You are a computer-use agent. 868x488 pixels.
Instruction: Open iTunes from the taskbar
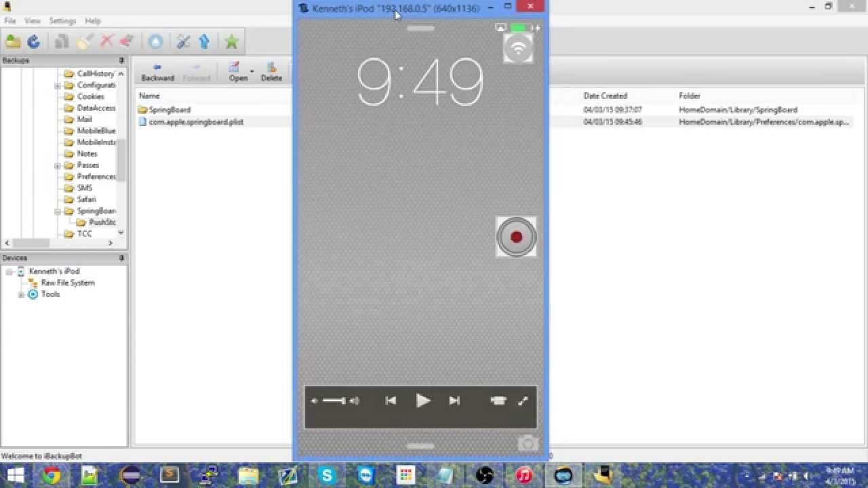coord(524,476)
